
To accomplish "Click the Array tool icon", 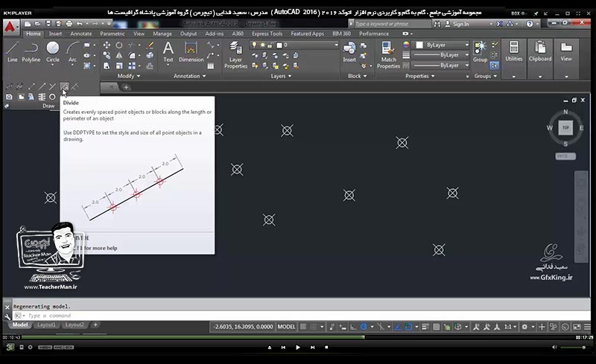I will [x=132, y=66].
